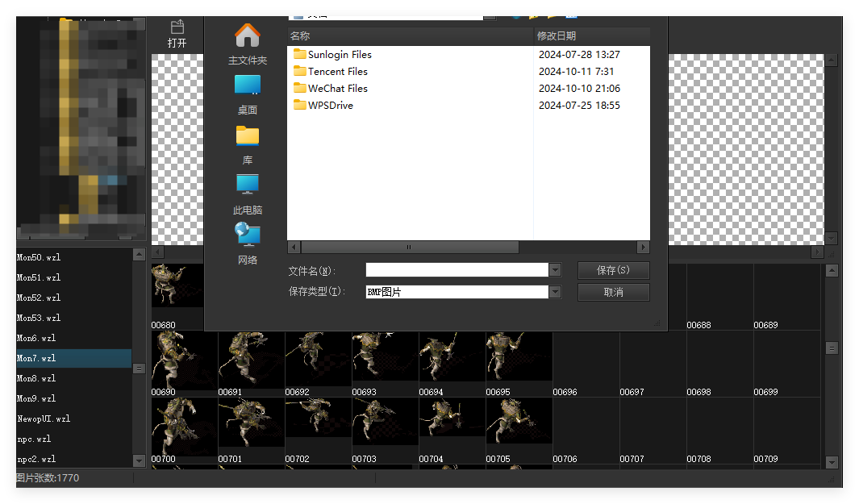Click the 2024-10-11 7:31 date cell

576,71
